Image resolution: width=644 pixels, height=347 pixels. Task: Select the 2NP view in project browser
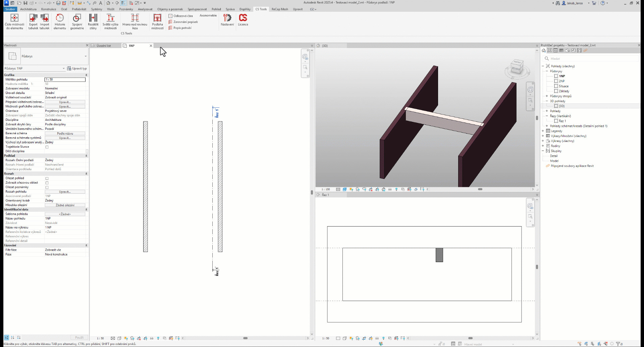(561, 81)
